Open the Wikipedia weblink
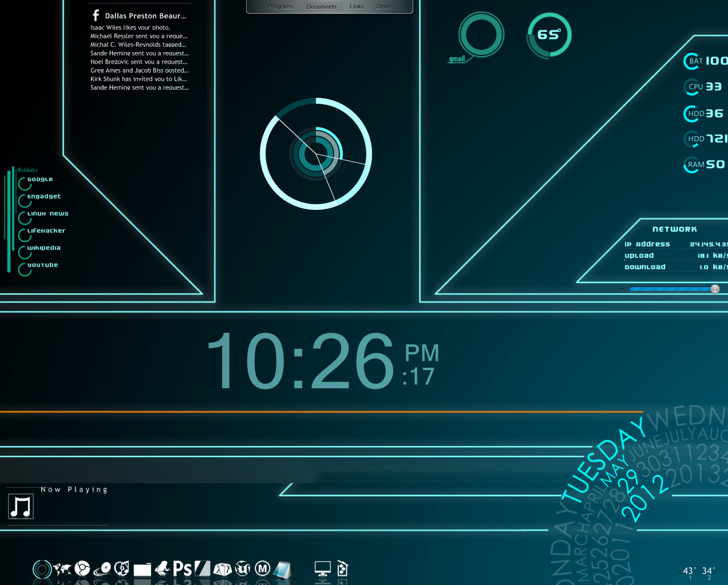This screenshot has width=728, height=585. 43,248
